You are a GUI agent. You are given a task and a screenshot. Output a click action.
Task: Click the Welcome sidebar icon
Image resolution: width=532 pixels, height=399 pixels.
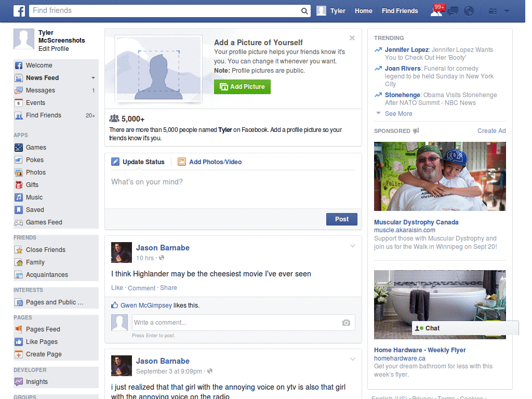click(x=19, y=65)
